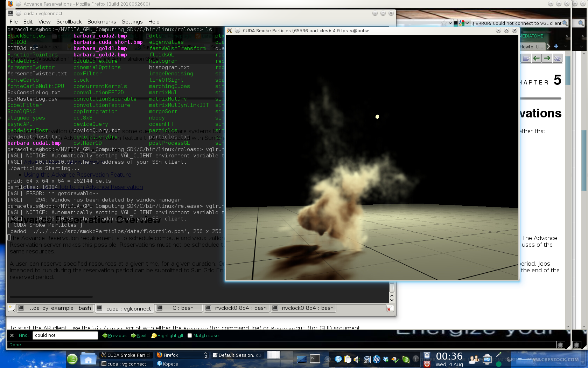The image size is (588, 368).
Task: Open Konsole Bookmarks menu
Action: pos(101,22)
